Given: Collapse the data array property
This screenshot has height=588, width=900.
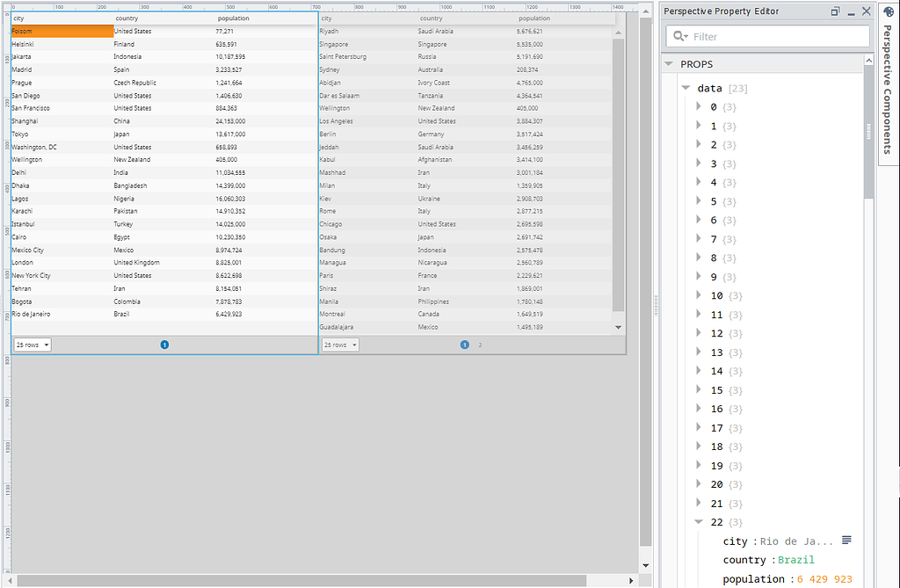Looking at the screenshot, I should 686,87.
